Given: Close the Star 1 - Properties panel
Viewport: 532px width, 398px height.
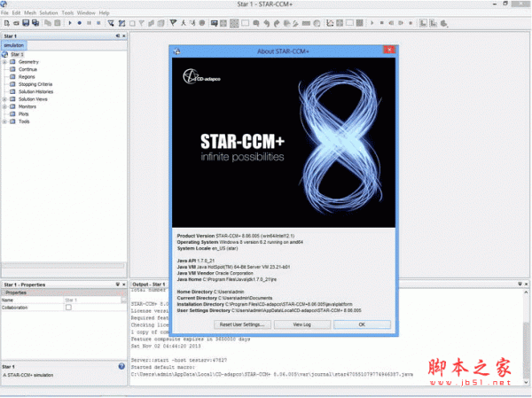Looking at the screenshot, I should [124, 285].
